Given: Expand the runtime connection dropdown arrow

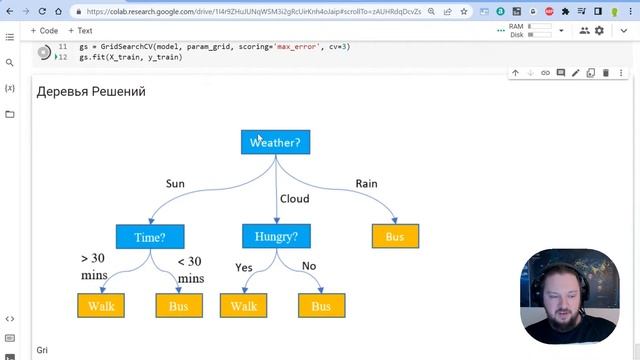Looking at the screenshot, I should click(x=561, y=31).
